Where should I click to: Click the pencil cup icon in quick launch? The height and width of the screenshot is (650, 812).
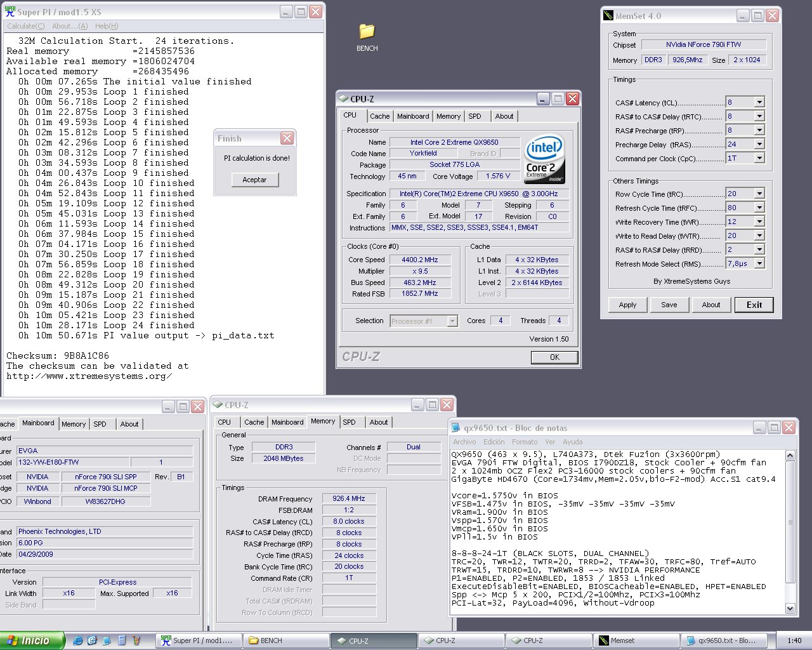tap(136, 640)
